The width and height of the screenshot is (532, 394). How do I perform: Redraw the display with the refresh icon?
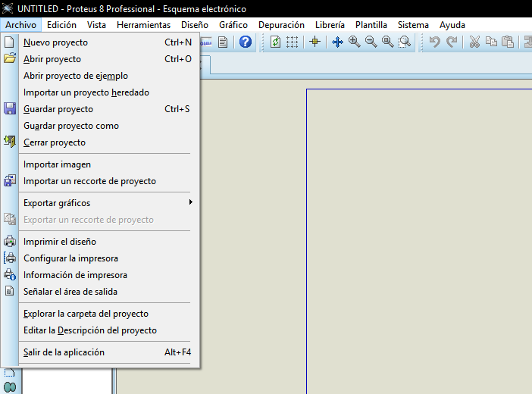pos(275,42)
